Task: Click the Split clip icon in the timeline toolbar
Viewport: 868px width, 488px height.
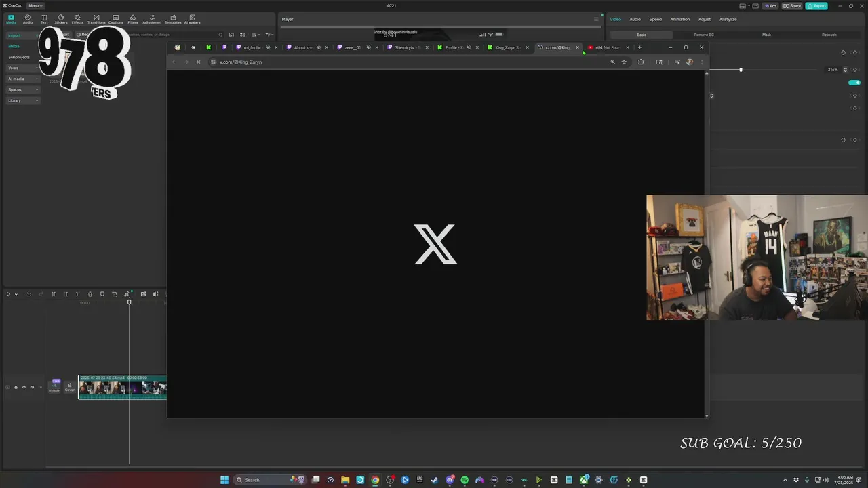Action: point(53,294)
